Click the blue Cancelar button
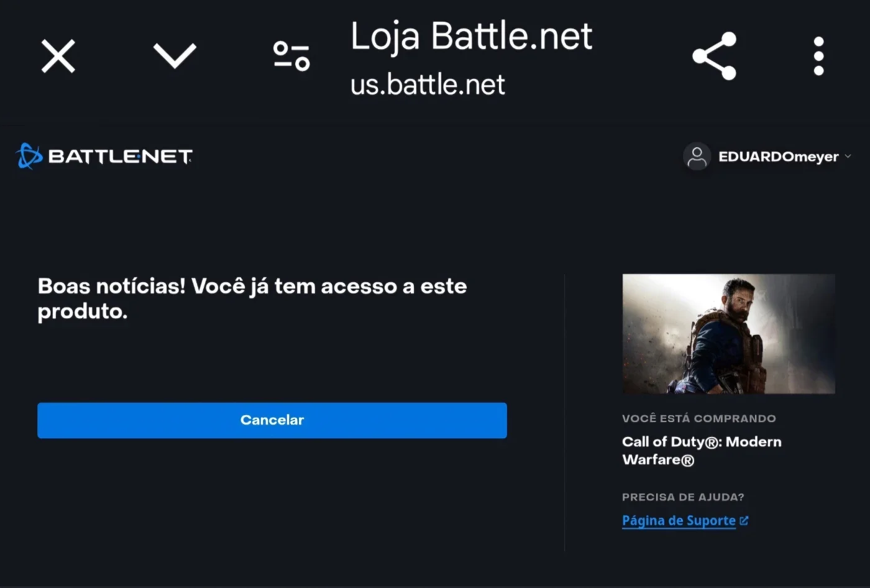 click(x=272, y=420)
